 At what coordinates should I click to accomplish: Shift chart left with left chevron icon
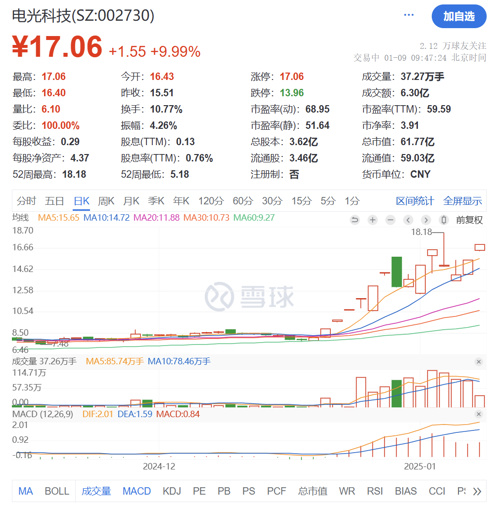[408, 220]
